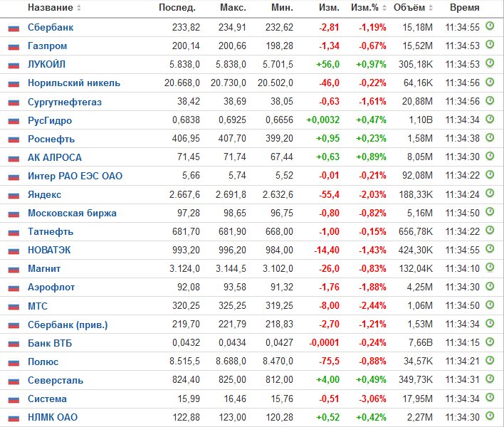Viewport: 504px width, 427px height.
Task: Click the clock icon in НОВАТЭК row
Action: coord(490,248)
